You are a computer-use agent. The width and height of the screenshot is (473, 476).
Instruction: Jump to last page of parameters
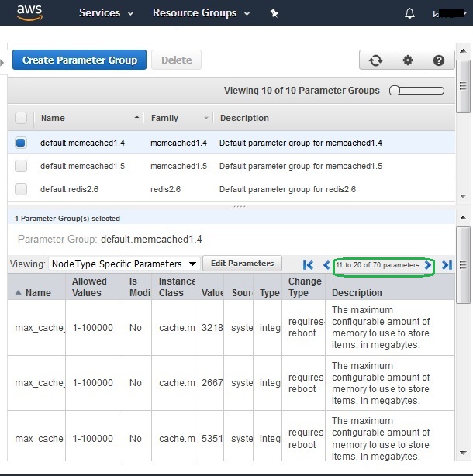pos(447,265)
